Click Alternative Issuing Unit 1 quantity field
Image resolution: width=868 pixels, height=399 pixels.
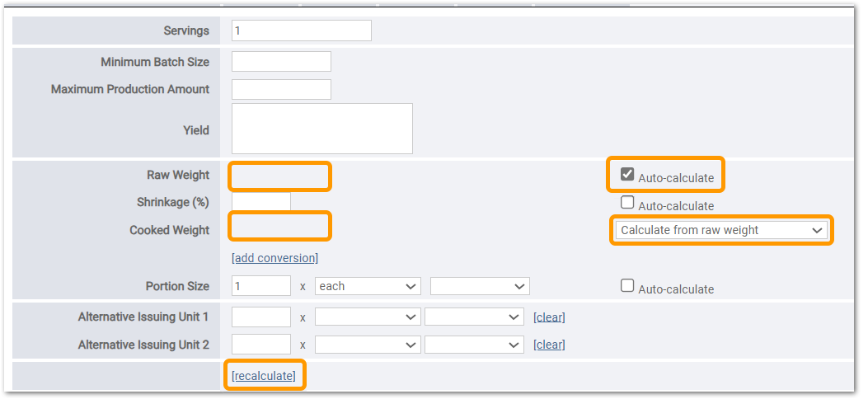[261, 317]
